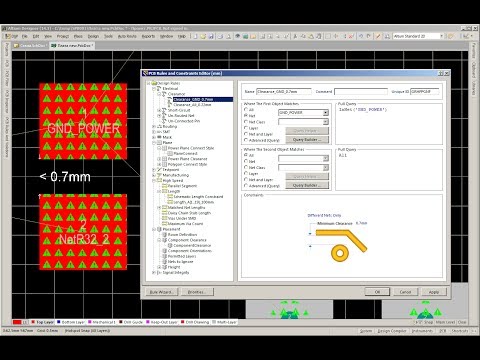Image resolution: width=480 pixels, height=360 pixels.
Task: Select Net radio for second object
Action: 246,161
